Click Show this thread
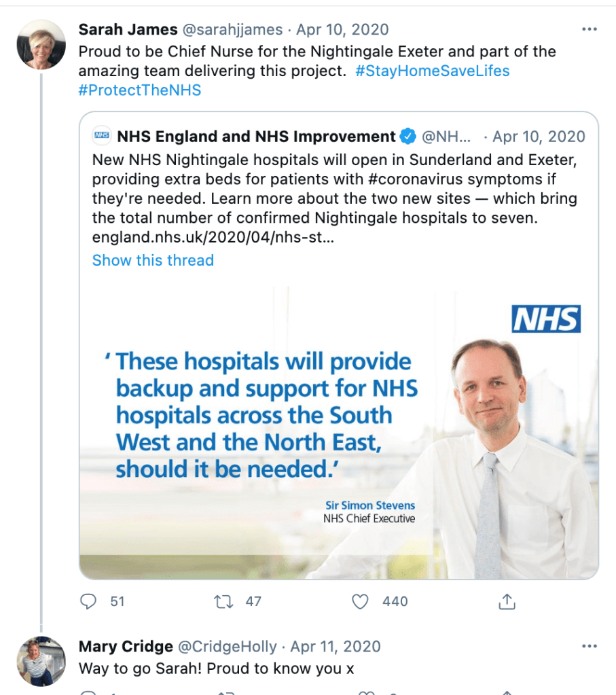This screenshot has width=616, height=695. 153,260
